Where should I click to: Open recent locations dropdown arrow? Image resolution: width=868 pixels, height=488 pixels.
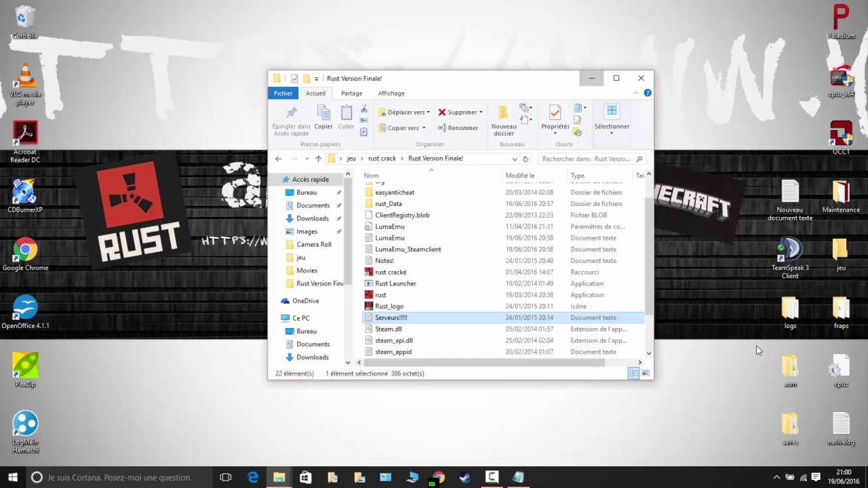tap(307, 159)
